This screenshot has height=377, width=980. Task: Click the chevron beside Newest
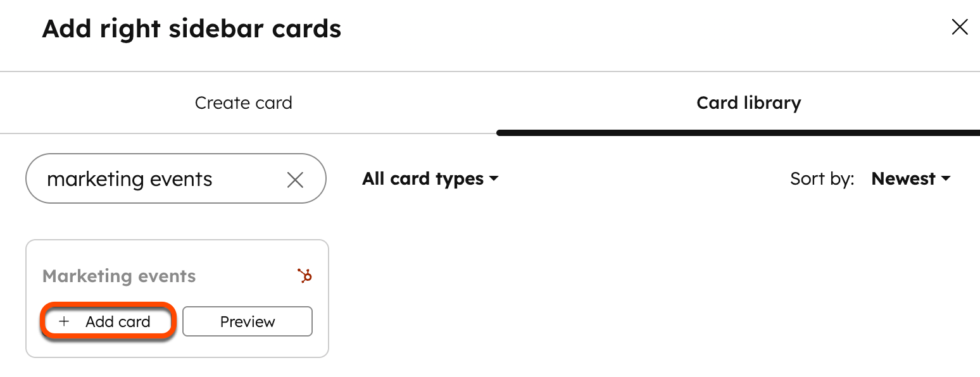point(946,179)
